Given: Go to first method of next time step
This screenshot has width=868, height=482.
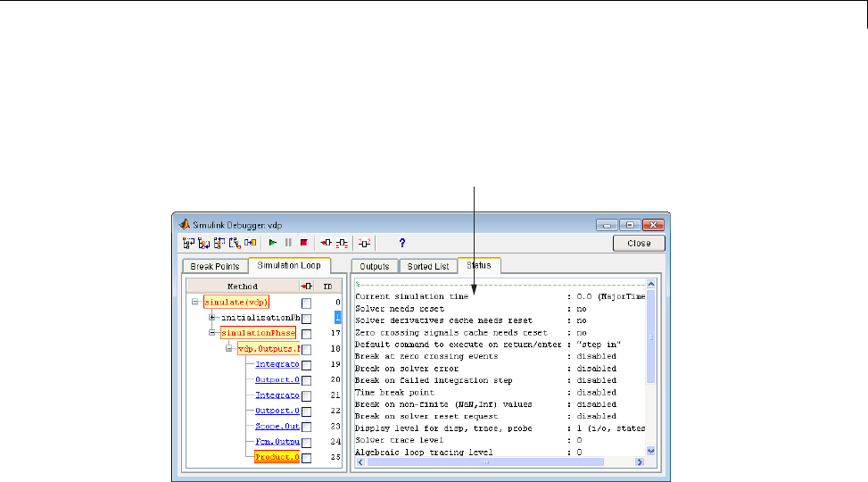Looking at the screenshot, I should [x=235, y=243].
